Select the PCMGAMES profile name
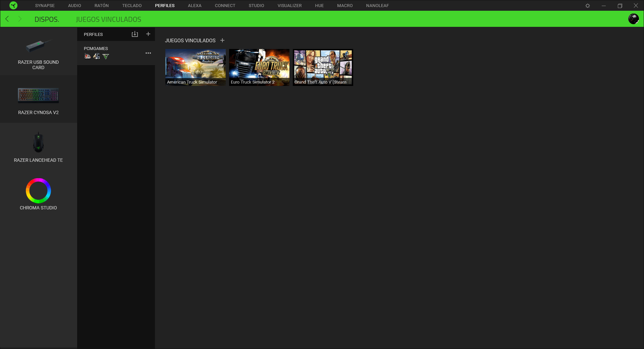This screenshot has width=644, height=349. (x=96, y=48)
